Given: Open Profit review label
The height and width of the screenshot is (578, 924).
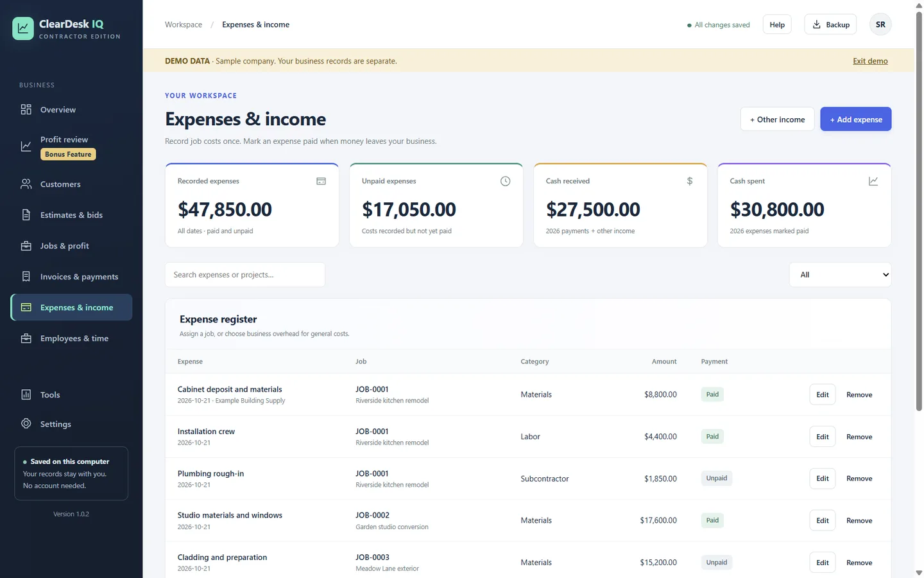Looking at the screenshot, I should pos(64,139).
